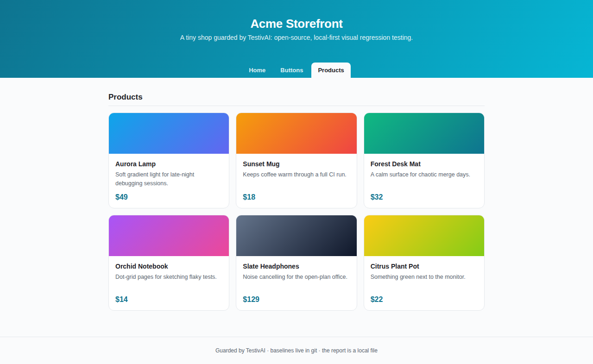
Task: Click the 'Keeps coffee warm' description
Action: pos(295,175)
